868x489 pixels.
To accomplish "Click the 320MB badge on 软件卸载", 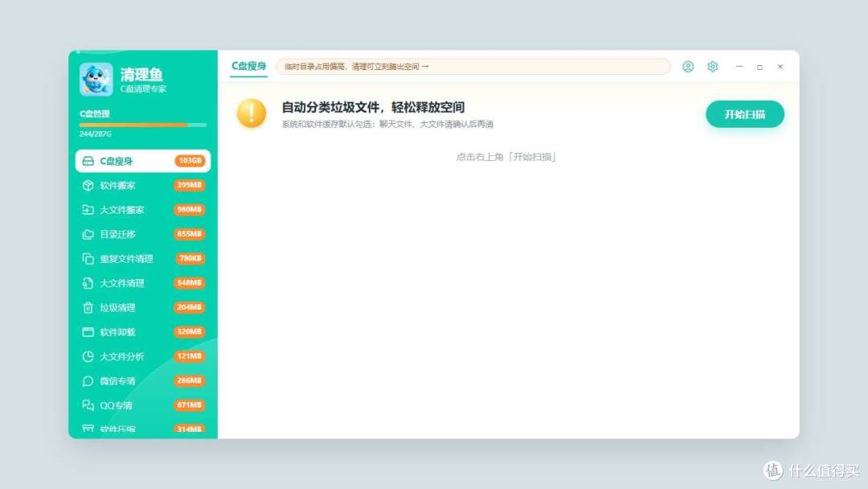I will [x=190, y=331].
